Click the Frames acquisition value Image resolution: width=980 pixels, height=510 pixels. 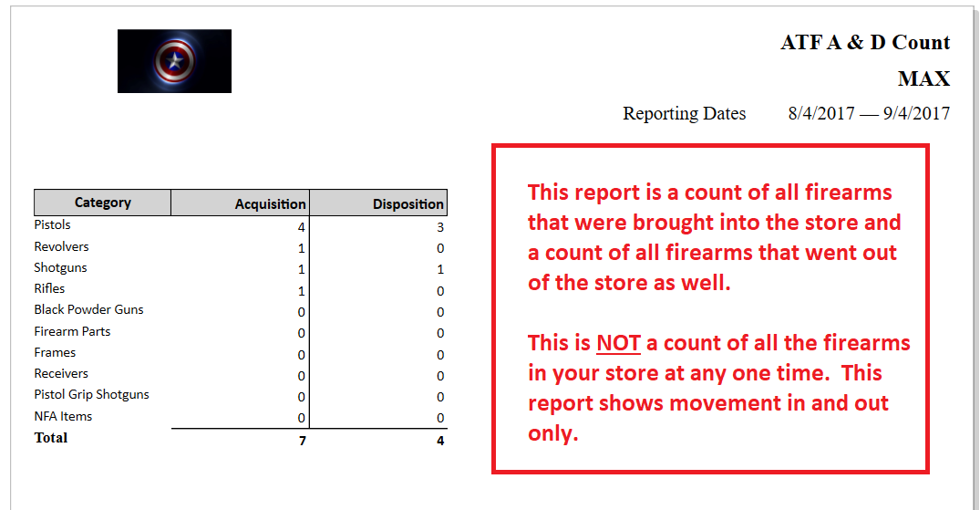302,355
